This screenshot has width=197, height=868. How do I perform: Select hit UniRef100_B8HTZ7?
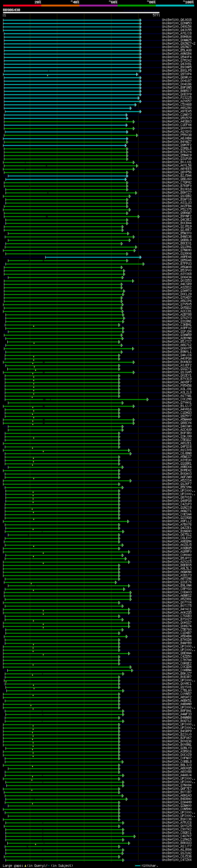(177, 193)
